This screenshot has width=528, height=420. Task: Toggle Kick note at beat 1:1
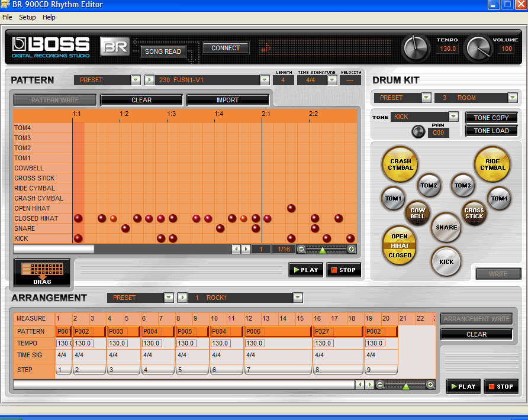pos(78,238)
